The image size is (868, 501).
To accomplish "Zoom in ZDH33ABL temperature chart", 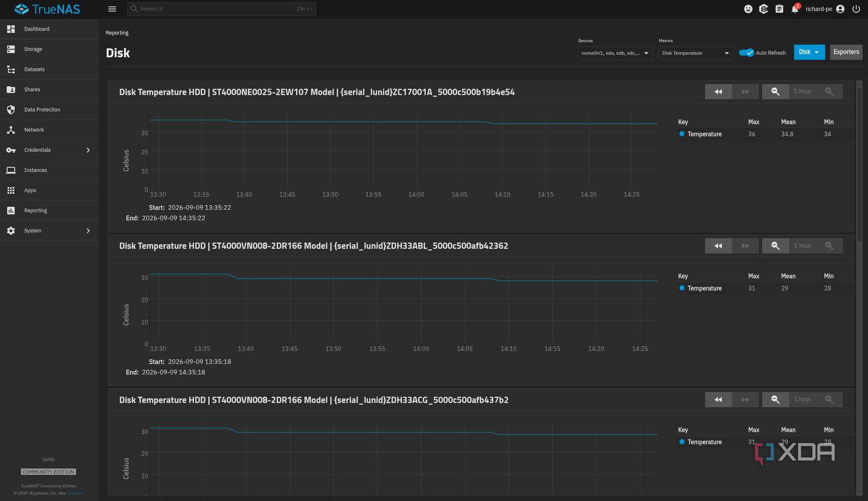I will click(829, 246).
